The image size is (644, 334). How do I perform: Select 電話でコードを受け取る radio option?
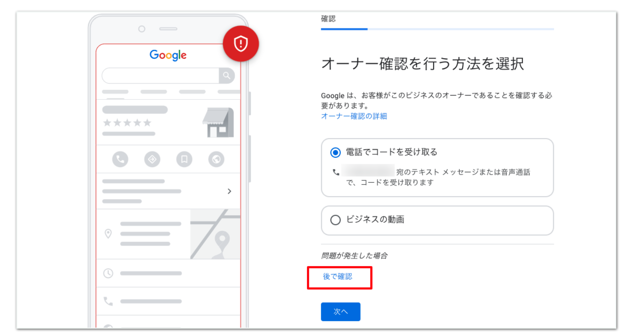[x=335, y=152]
